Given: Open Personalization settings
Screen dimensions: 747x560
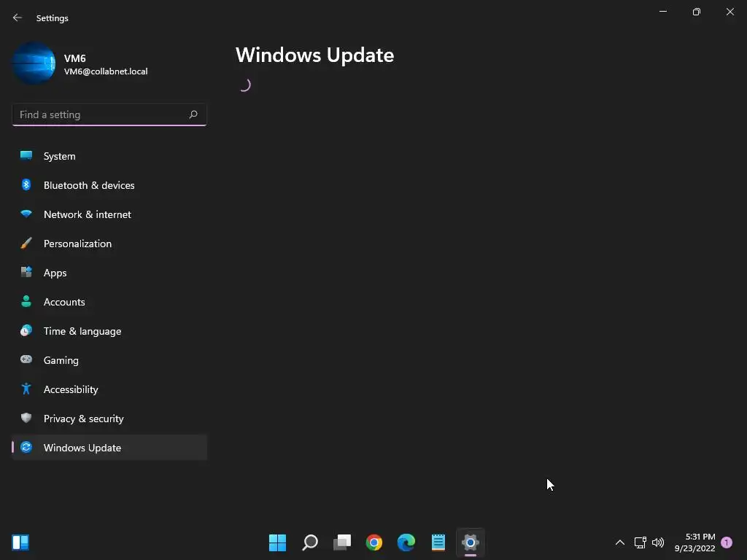Looking at the screenshot, I should pyautogui.click(x=109, y=244).
